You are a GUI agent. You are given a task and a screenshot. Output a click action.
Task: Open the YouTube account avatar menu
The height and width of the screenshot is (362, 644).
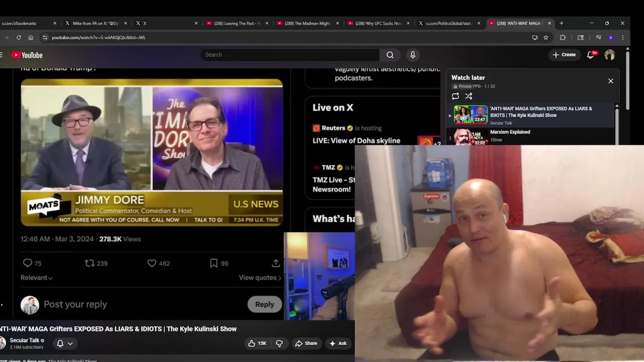click(x=610, y=55)
